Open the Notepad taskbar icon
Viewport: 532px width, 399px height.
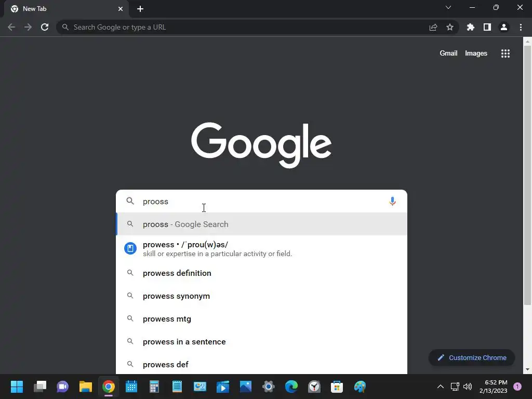click(x=177, y=387)
